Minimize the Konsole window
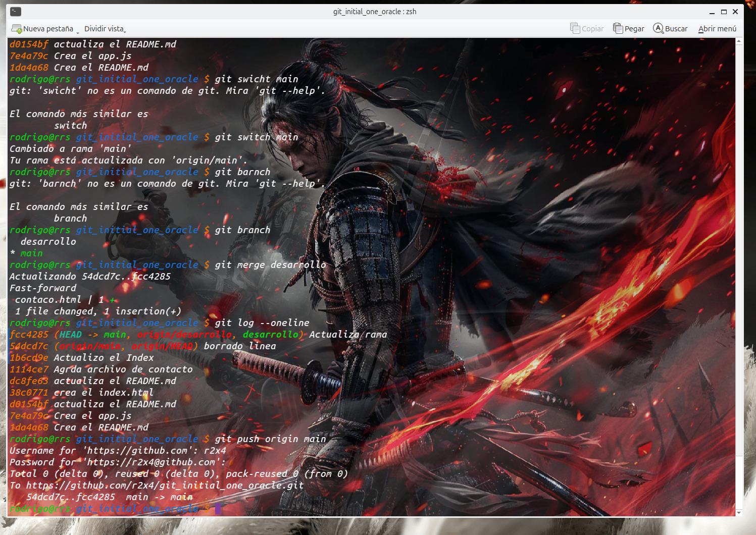Screen dimensions: 756x535 (x=712, y=12)
